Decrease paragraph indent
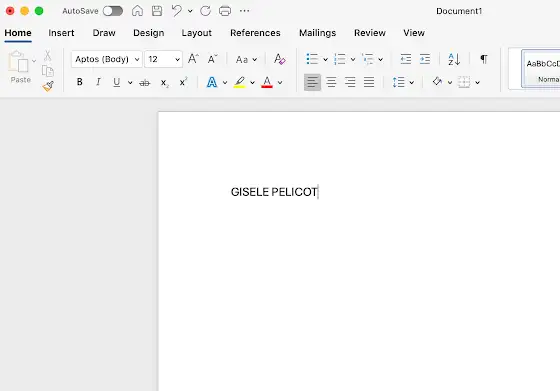The width and height of the screenshot is (560, 391). click(x=406, y=59)
